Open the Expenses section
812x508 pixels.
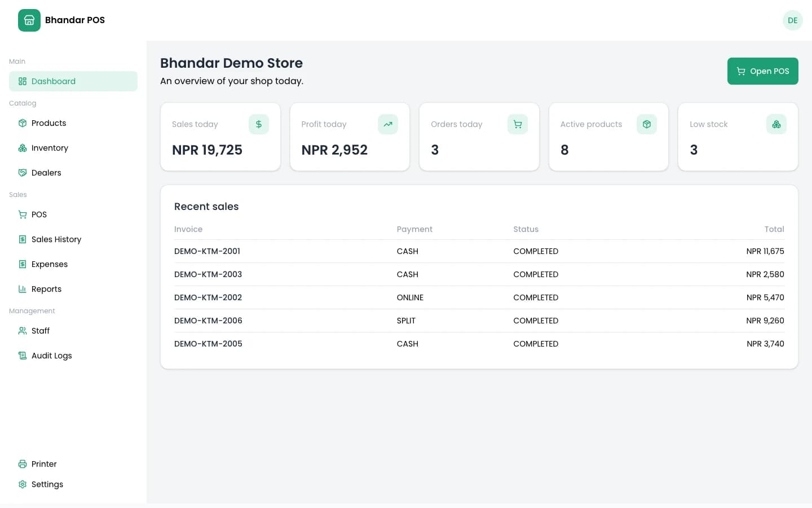pos(73,264)
